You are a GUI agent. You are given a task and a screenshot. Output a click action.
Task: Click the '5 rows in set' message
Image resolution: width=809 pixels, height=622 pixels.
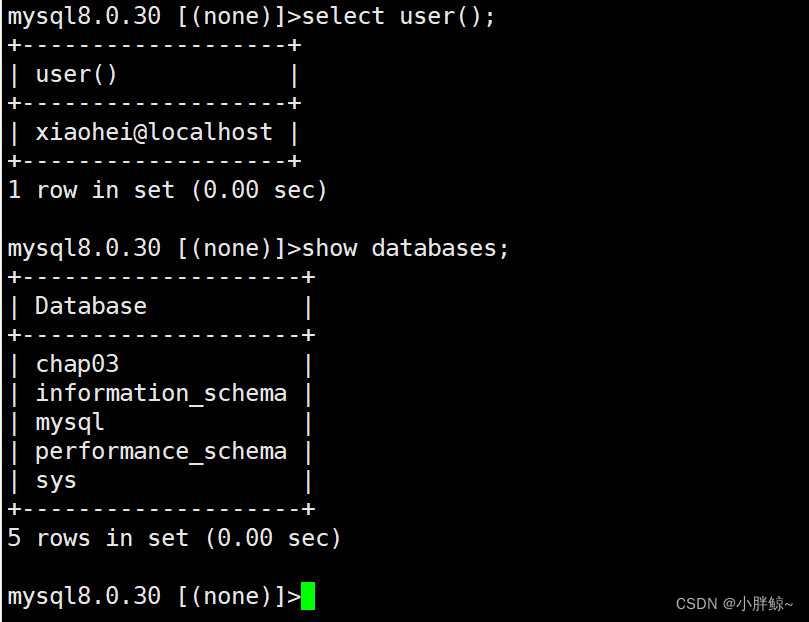pyautogui.click(x=98, y=538)
